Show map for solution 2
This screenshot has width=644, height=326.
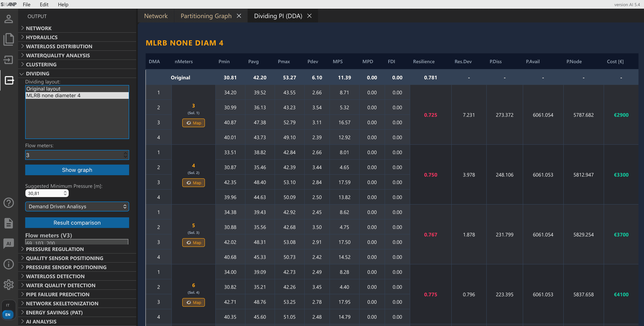[x=193, y=183]
